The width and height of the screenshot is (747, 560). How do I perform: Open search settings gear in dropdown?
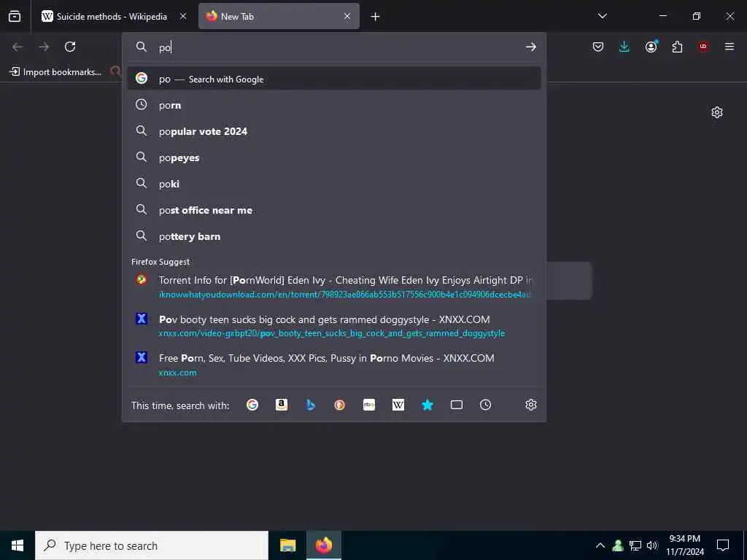pyautogui.click(x=531, y=405)
